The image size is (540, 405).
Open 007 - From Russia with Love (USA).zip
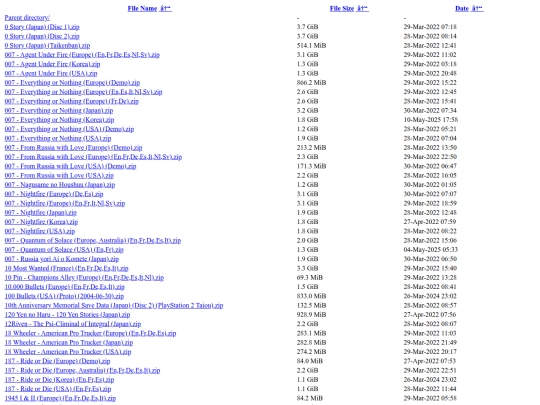point(59,176)
